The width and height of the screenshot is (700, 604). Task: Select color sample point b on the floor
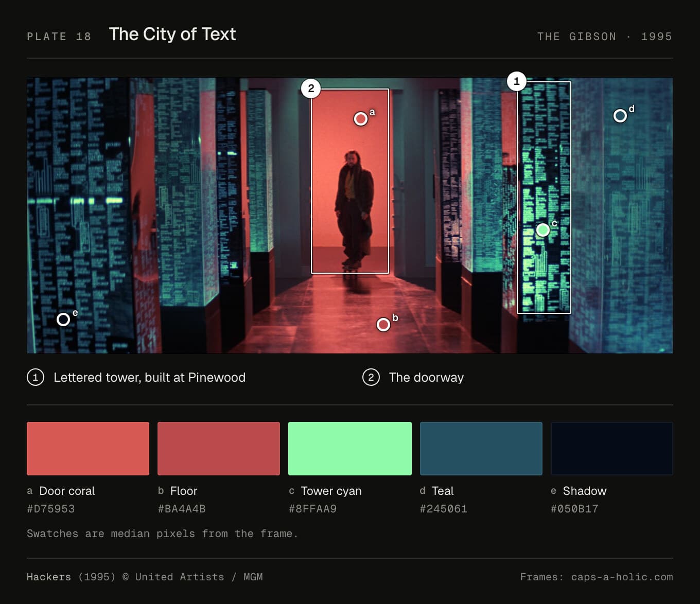click(x=383, y=325)
